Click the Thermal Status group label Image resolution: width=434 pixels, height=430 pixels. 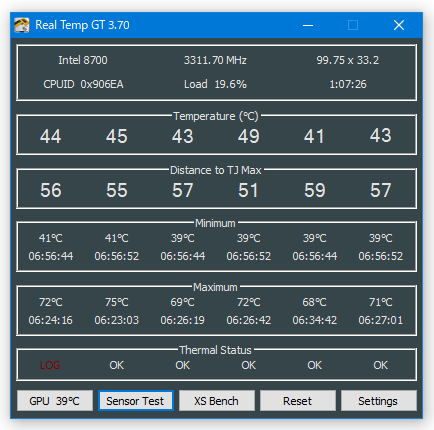pyautogui.click(x=215, y=350)
